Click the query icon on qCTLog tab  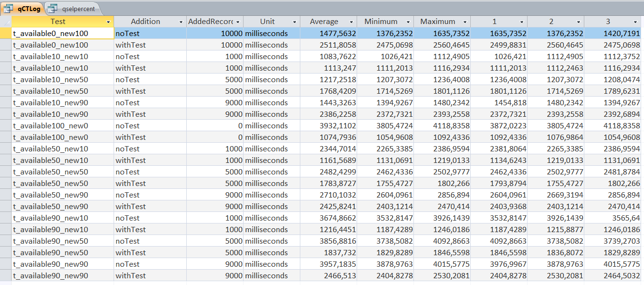(x=9, y=8)
